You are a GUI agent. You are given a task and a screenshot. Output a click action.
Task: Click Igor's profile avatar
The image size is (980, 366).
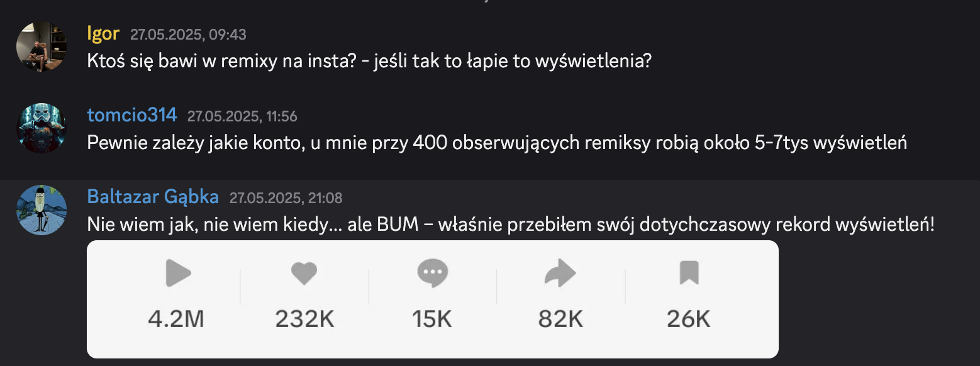(x=42, y=47)
